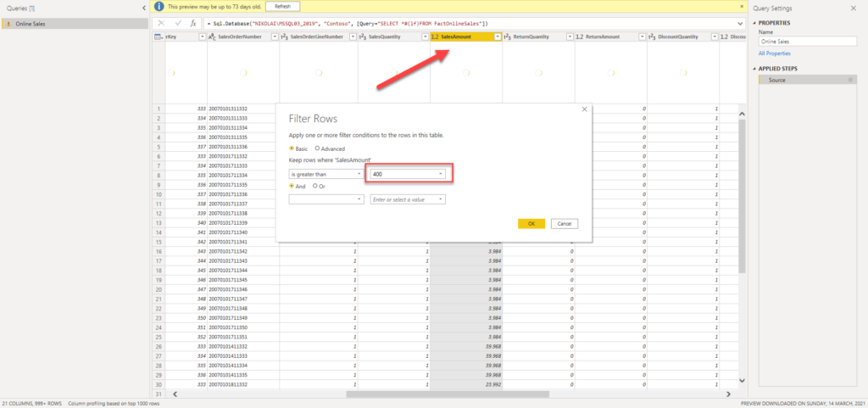Cancel the Filter Rows dialog
868x408 pixels.
(565, 224)
